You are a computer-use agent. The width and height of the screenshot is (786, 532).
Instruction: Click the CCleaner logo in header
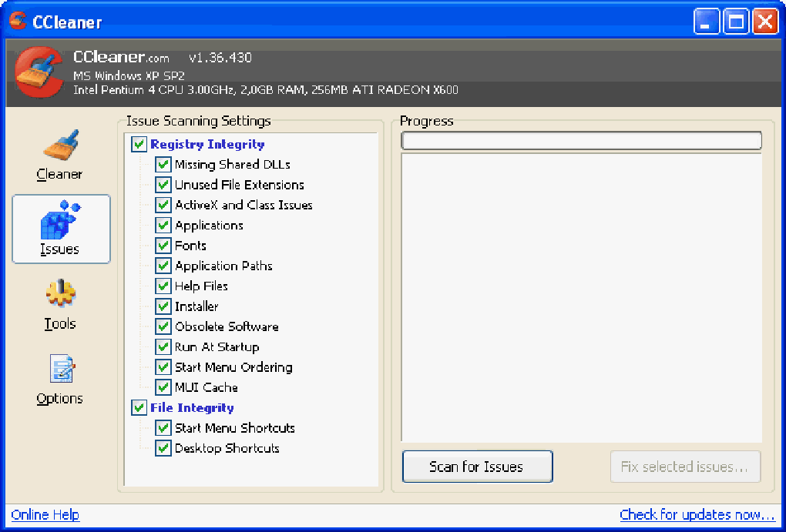point(39,72)
